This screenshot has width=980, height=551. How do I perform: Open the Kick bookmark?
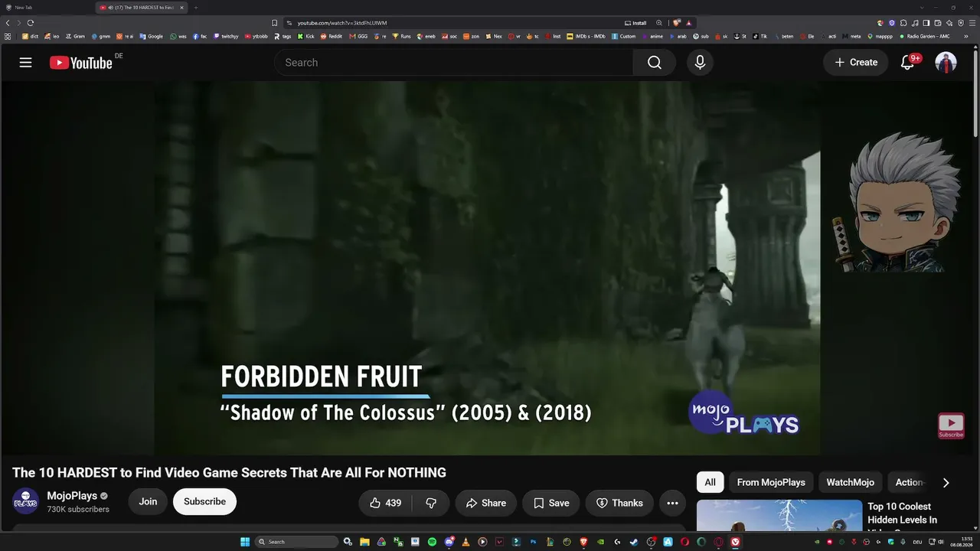pos(306,36)
